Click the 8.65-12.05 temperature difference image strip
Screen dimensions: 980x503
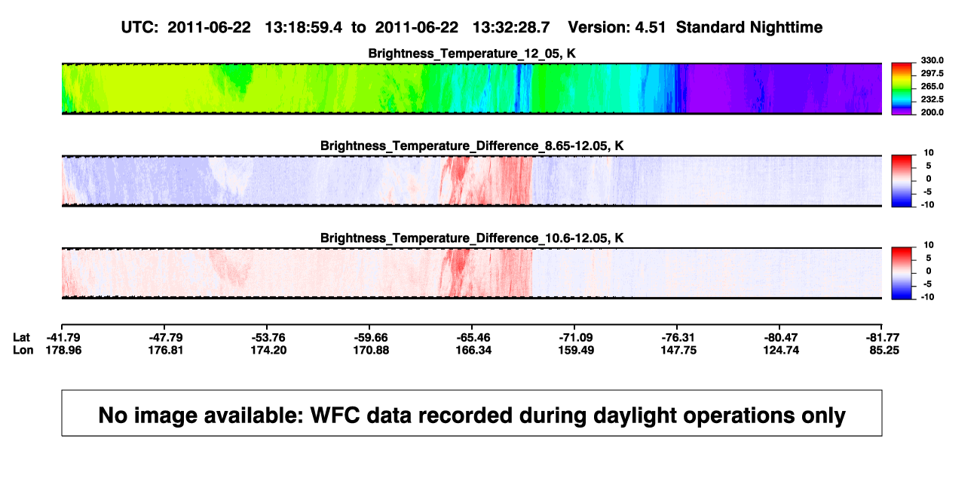point(472,181)
